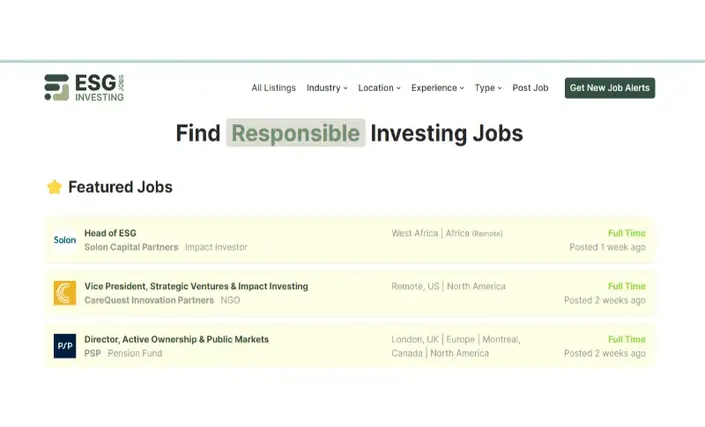Expand the Experience dropdown
The width and height of the screenshot is (705, 427).
(437, 88)
